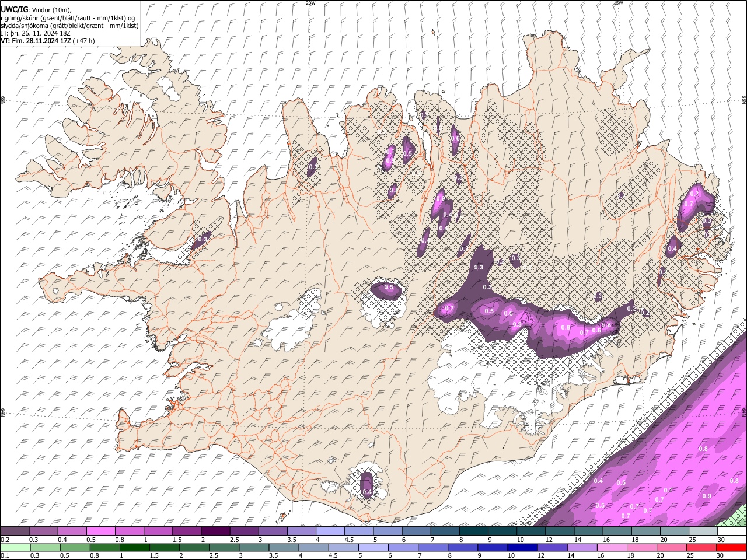Pick the light violet 14 swatch in lower legend row
Screen dimensions: 747x560
tap(582, 547)
